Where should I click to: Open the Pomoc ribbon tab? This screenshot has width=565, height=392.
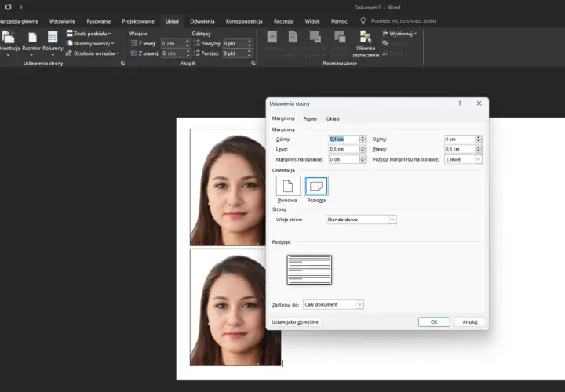coord(339,21)
